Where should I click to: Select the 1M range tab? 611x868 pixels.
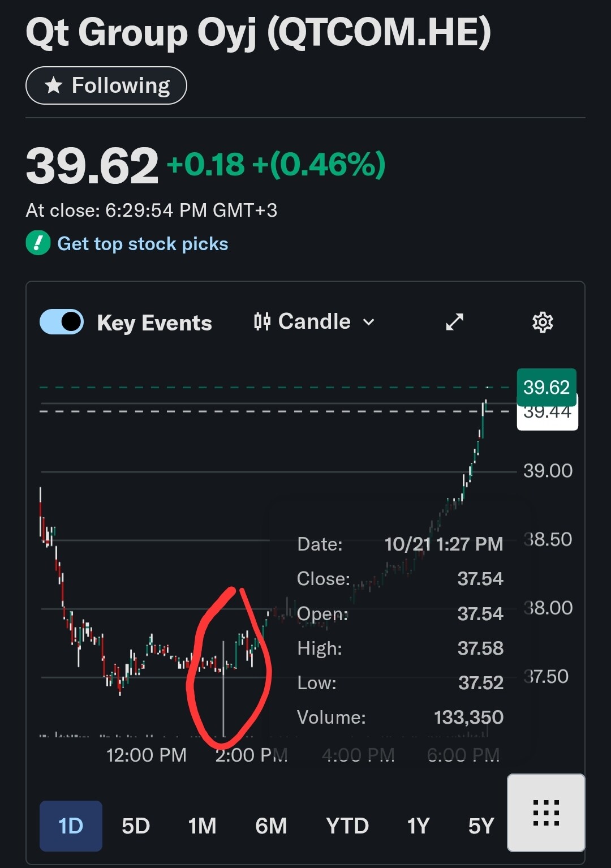click(x=202, y=826)
